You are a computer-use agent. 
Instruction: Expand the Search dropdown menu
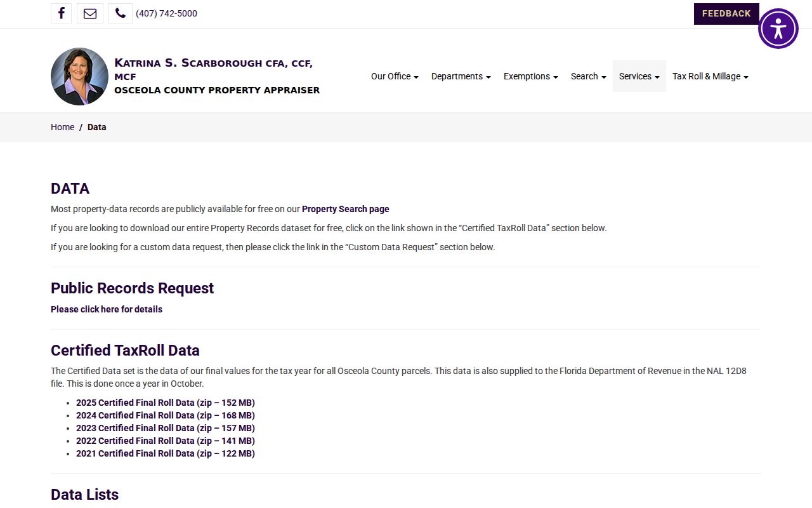coord(589,76)
